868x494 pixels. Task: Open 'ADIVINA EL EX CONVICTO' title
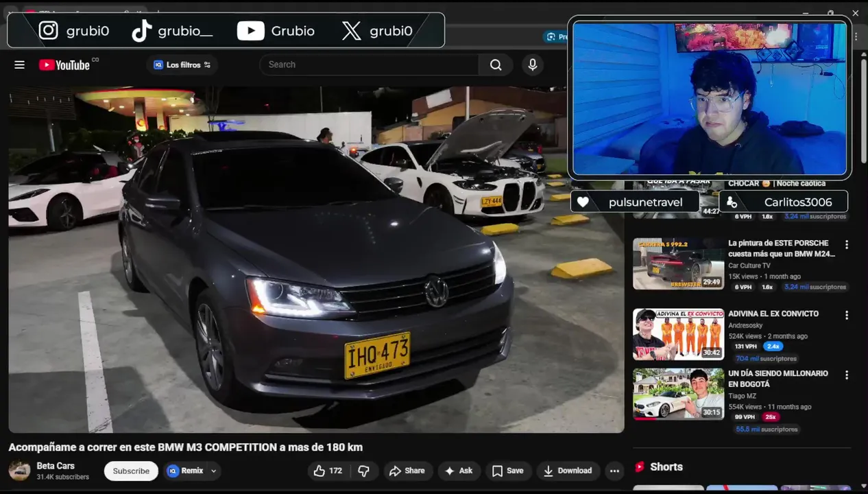click(x=773, y=314)
